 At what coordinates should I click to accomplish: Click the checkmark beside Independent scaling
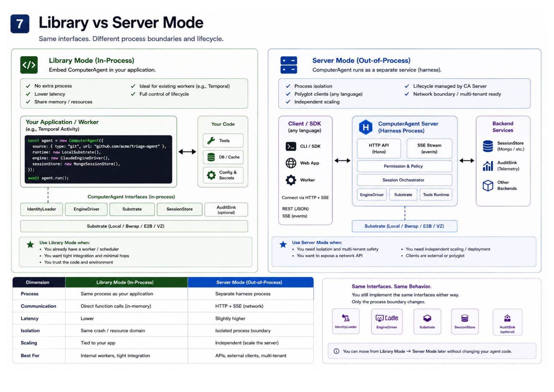(x=288, y=102)
